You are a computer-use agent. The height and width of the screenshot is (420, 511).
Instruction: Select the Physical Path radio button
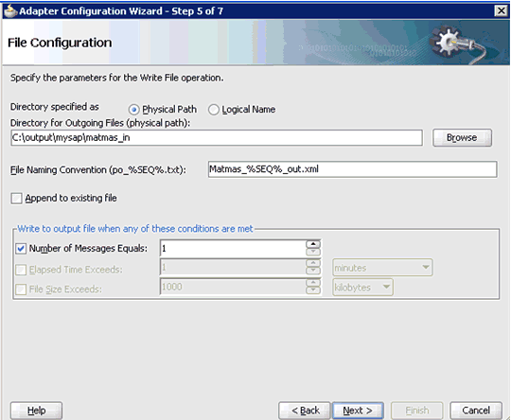pyautogui.click(x=133, y=110)
